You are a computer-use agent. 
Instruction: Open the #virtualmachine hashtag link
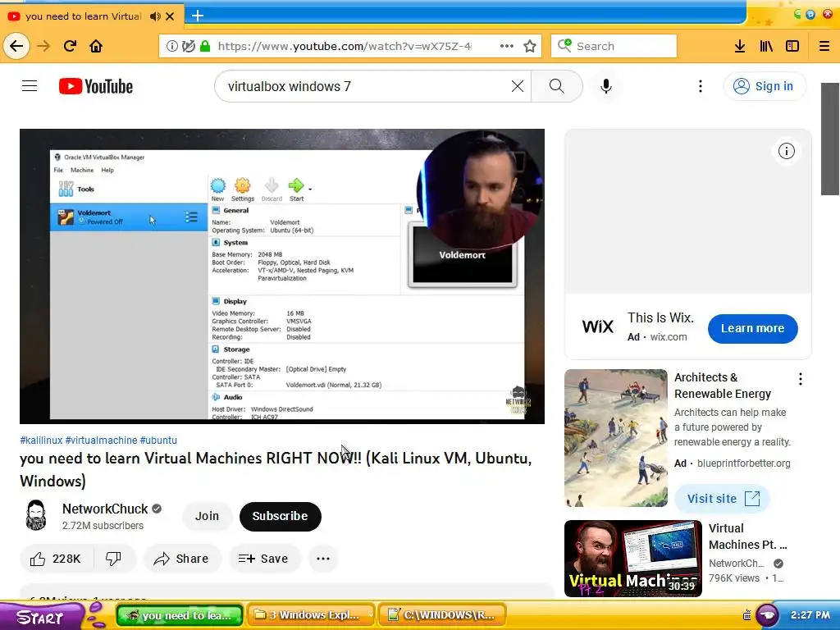click(101, 441)
